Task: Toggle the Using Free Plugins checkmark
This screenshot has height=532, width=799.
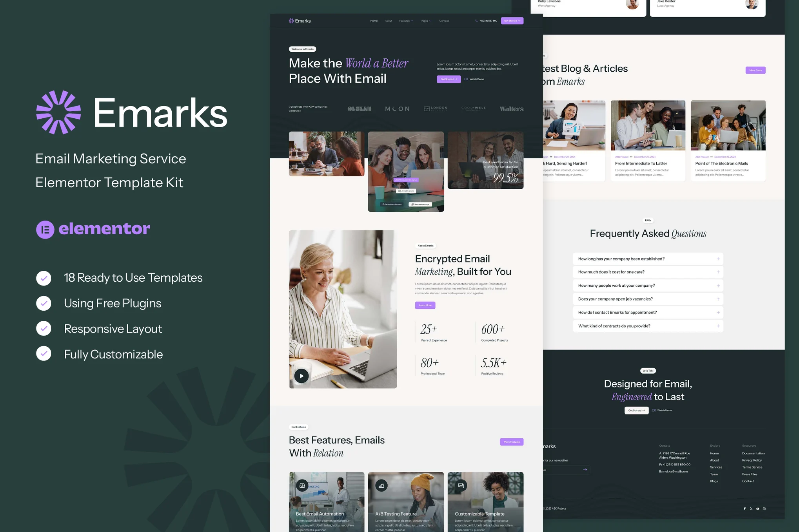Action: click(45, 303)
